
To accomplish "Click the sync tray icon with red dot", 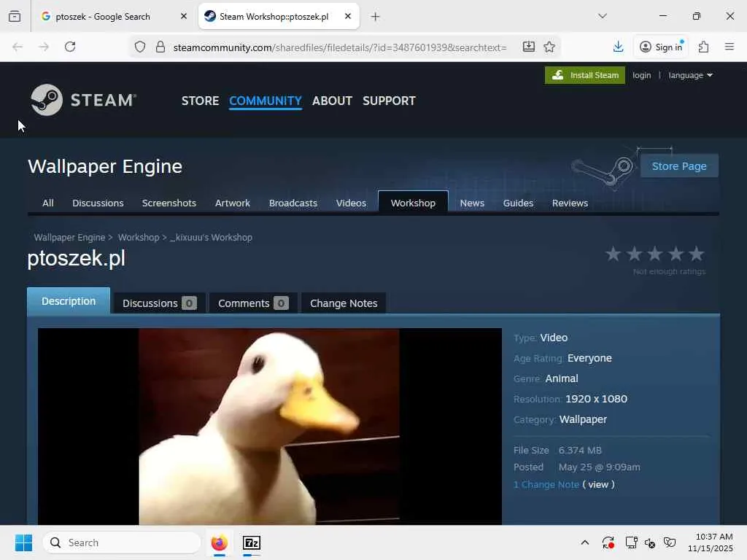I will point(608,542).
